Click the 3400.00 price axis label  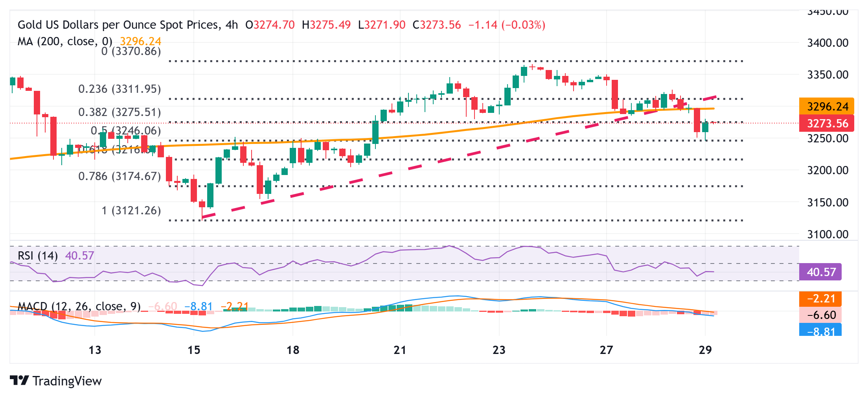828,42
